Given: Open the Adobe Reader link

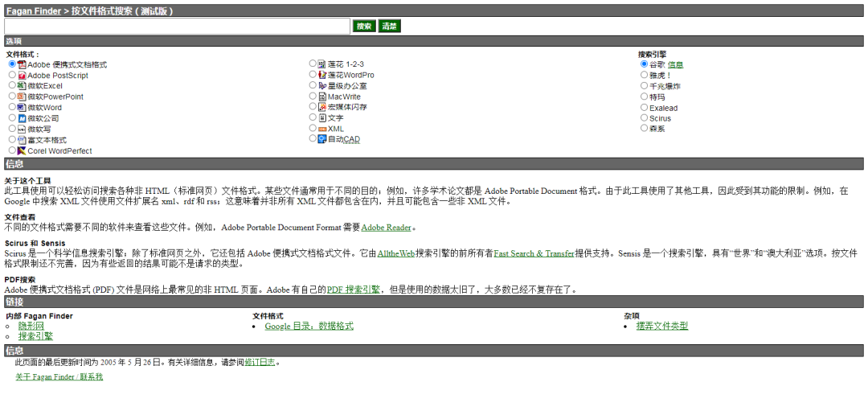Looking at the screenshot, I should tap(387, 228).
